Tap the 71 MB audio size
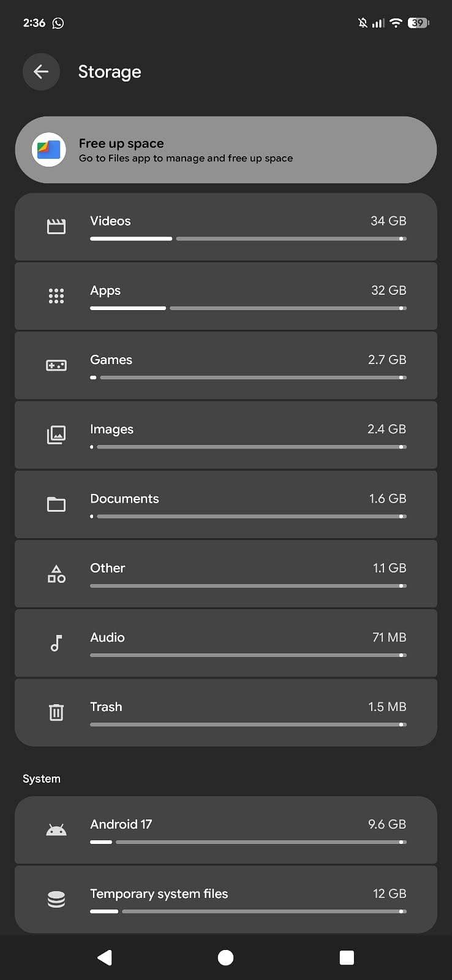This screenshot has width=452, height=980. point(390,637)
